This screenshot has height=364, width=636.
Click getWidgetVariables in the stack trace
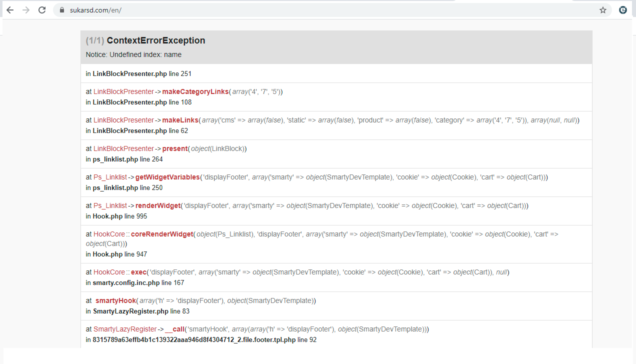(167, 177)
